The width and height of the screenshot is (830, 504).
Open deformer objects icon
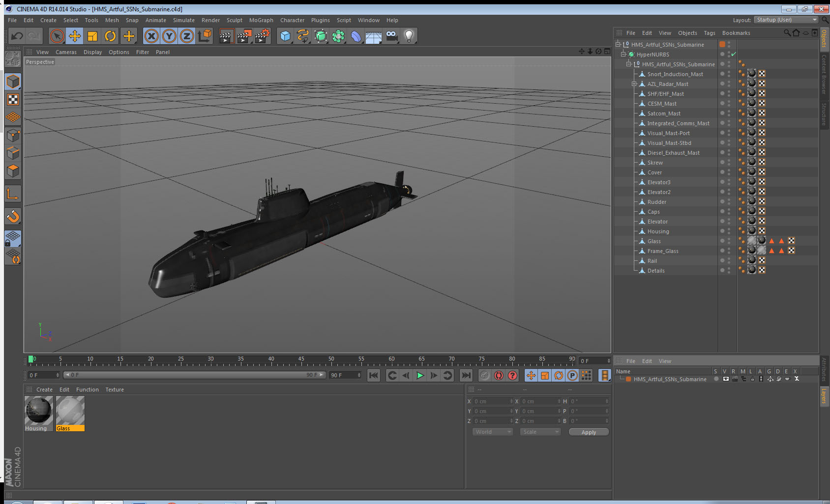[x=356, y=36]
